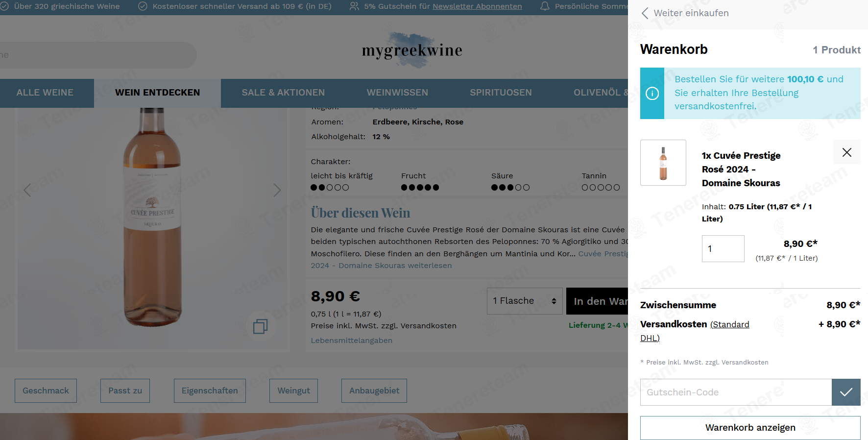Click the search field in the header
Image resolution: width=868 pixels, height=440 pixels.
click(x=98, y=55)
